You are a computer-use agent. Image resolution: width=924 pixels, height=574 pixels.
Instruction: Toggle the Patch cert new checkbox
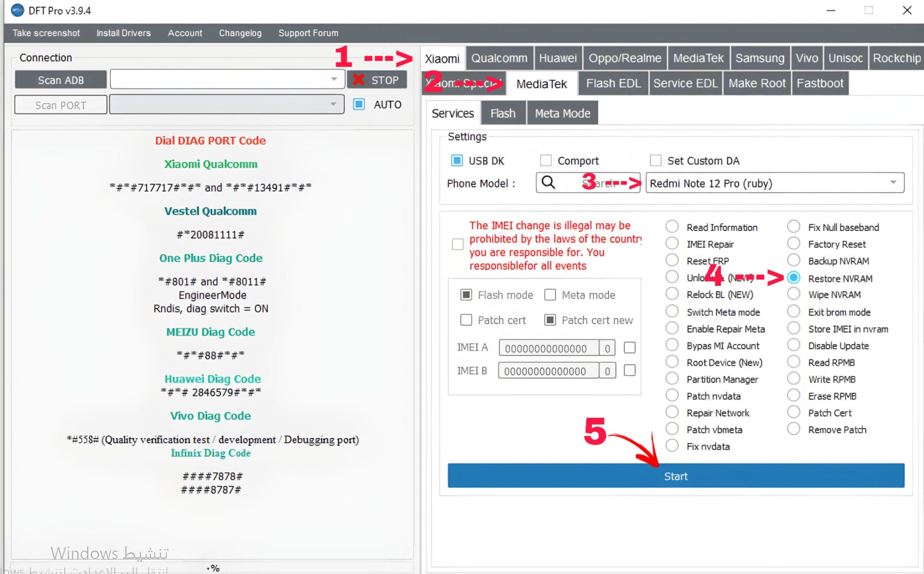(550, 320)
